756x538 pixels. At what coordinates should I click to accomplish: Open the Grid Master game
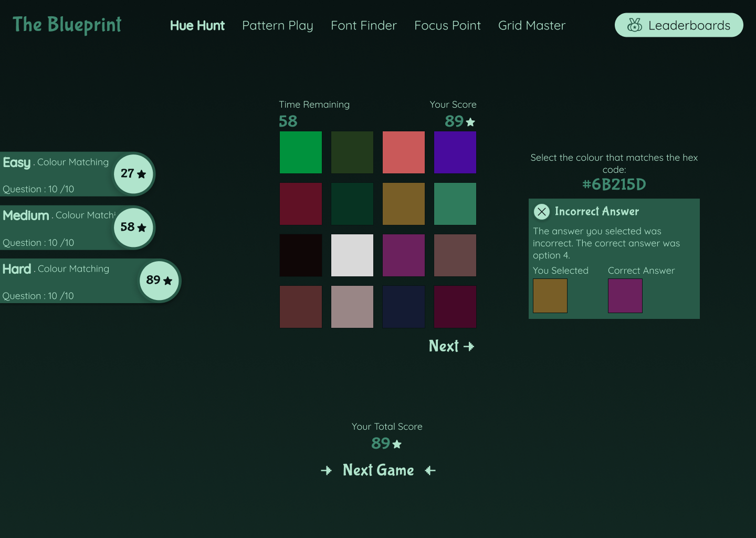(x=531, y=25)
